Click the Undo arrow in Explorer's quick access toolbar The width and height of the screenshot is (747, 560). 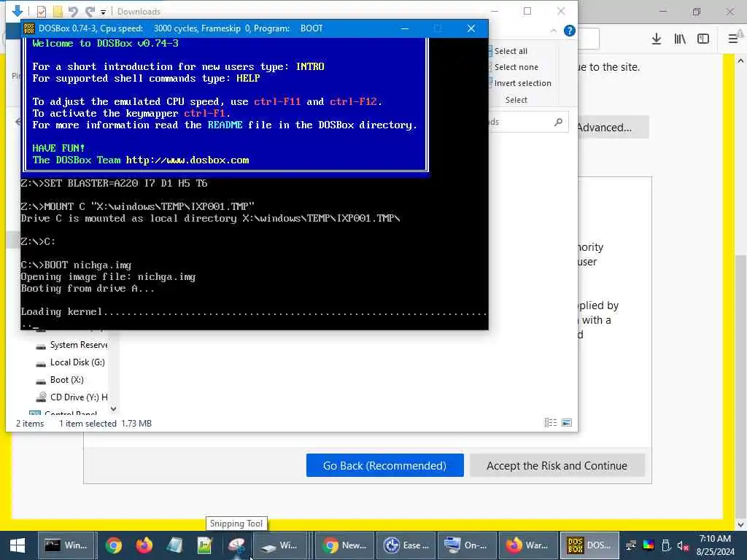click(73, 11)
